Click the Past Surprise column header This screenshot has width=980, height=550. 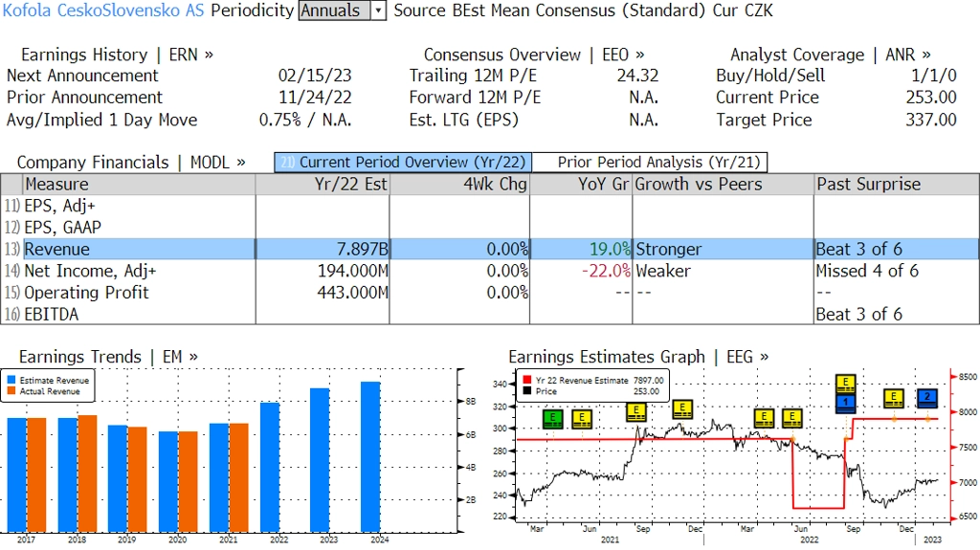[x=896, y=185]
